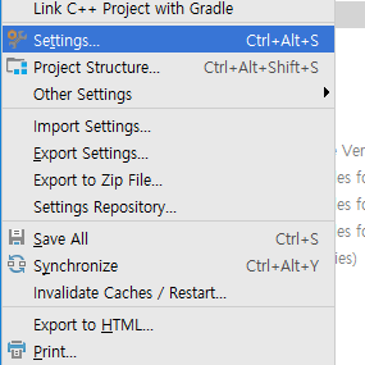Screen dimensions: 365x365
Task: Select Export to HTML option
Action: tap(168, 325)
